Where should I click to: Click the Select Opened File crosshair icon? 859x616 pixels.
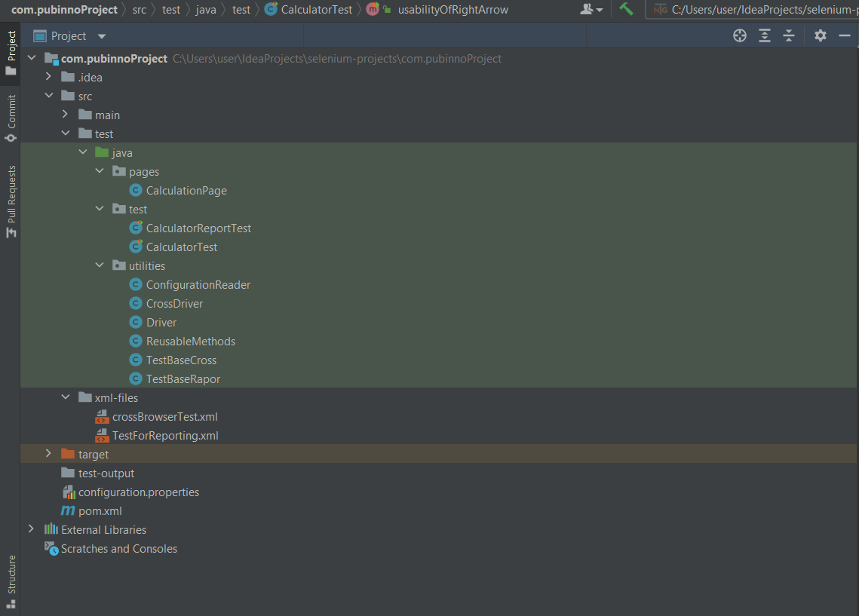[x=740, y=35]
